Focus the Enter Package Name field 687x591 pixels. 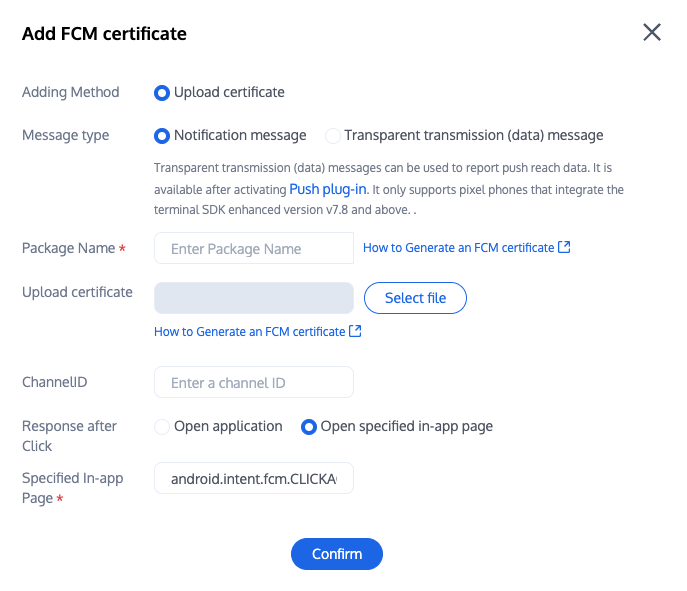(254, 248)
